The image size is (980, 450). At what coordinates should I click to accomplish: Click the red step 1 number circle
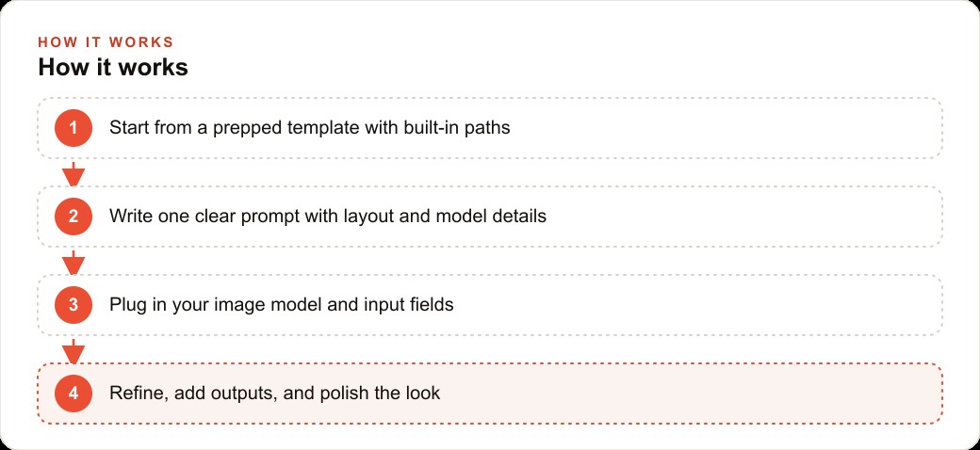[x=73, y=128]
